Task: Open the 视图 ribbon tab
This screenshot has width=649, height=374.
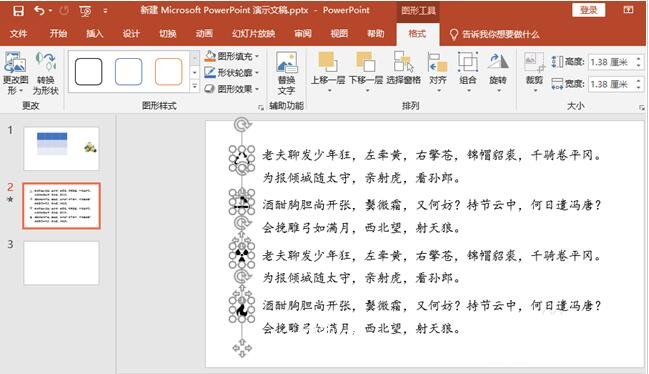Action: pos(339,34)
